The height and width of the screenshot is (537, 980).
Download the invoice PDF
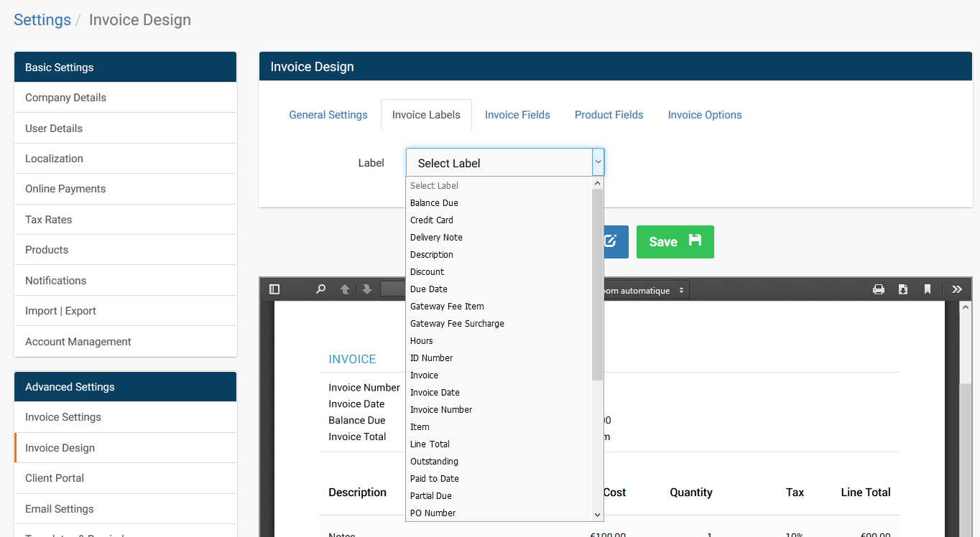(902, 289)
